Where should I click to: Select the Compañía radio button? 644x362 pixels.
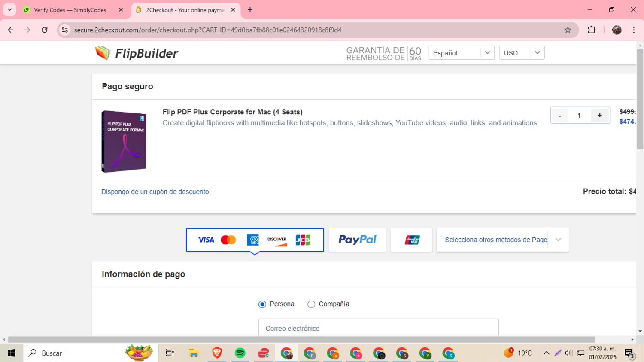coord(311,304)
